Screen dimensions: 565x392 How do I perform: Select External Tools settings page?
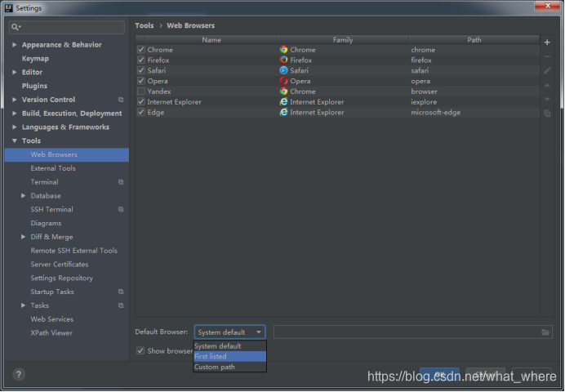pyautogui.click(x=53, y=168)
